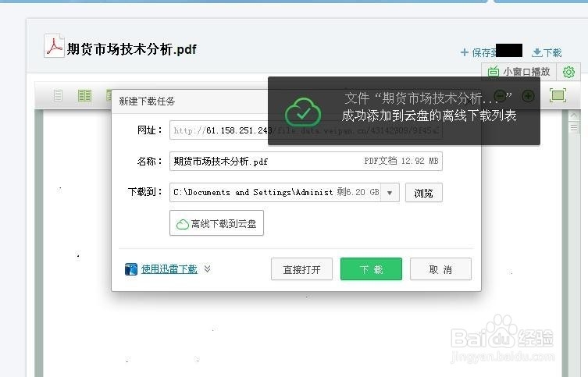This screenshot has width=588, height=377.
Task: Click the green 下载 button
Action: click(x=371, y=269)
